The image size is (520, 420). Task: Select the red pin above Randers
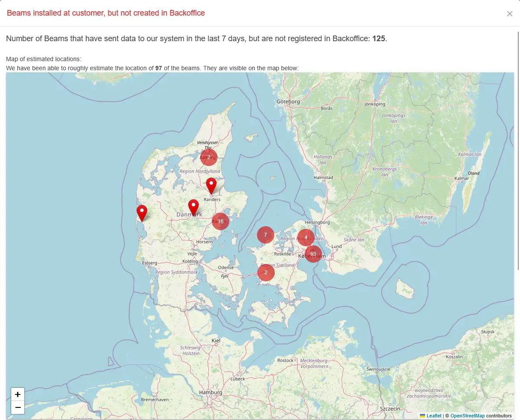pyautogui.click(x=211, y=186)
